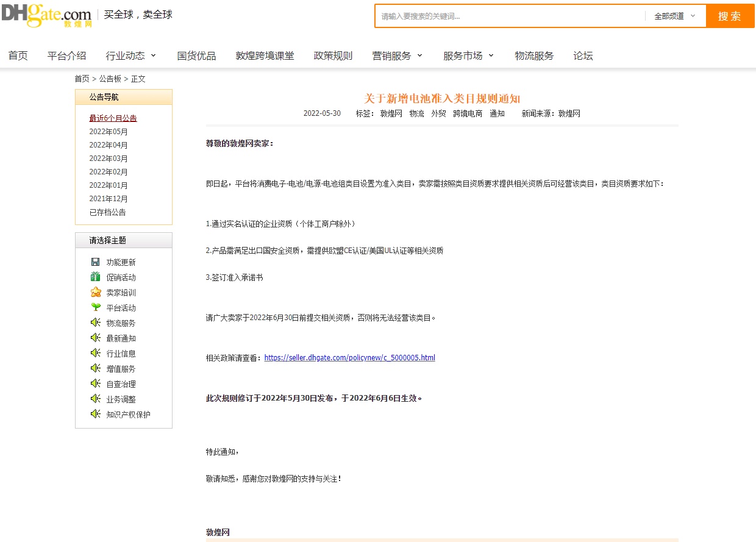Click the orange 搜索 button
The image size is (756, 542).
(x=730, y=16)
